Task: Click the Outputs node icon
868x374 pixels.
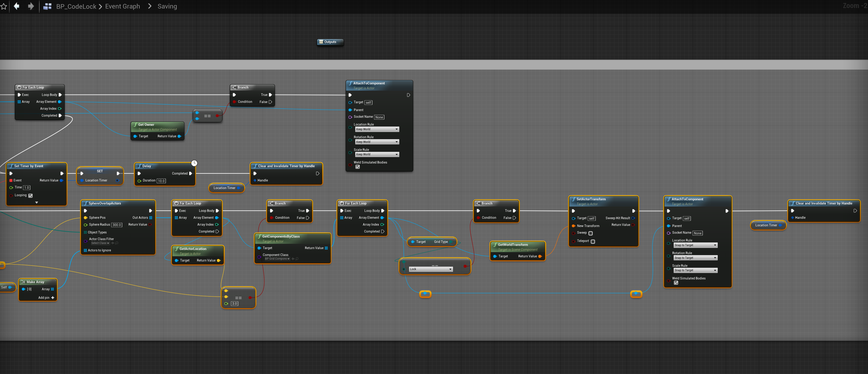Action: tap(321, 42)
